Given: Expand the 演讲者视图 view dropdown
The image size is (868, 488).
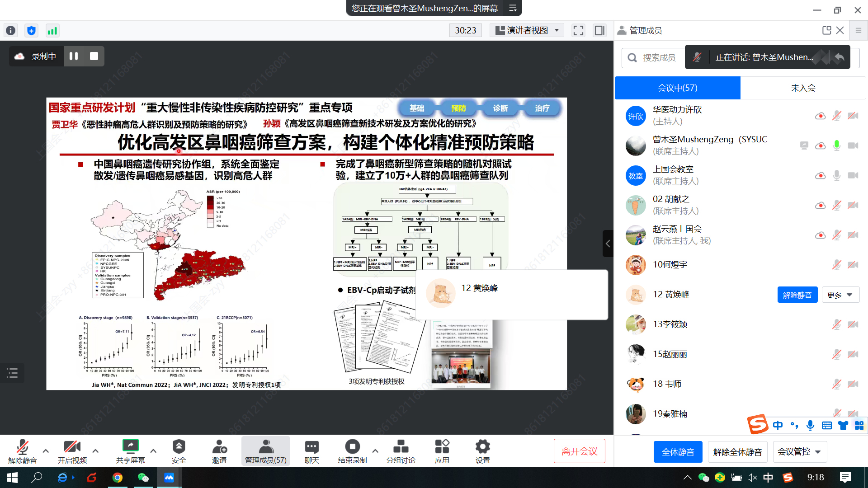Looking at the screenshot, I should point(528,30).
